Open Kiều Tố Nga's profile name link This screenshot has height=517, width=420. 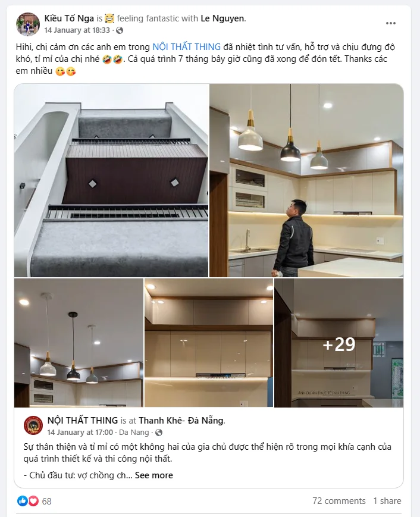coord(69,18)
